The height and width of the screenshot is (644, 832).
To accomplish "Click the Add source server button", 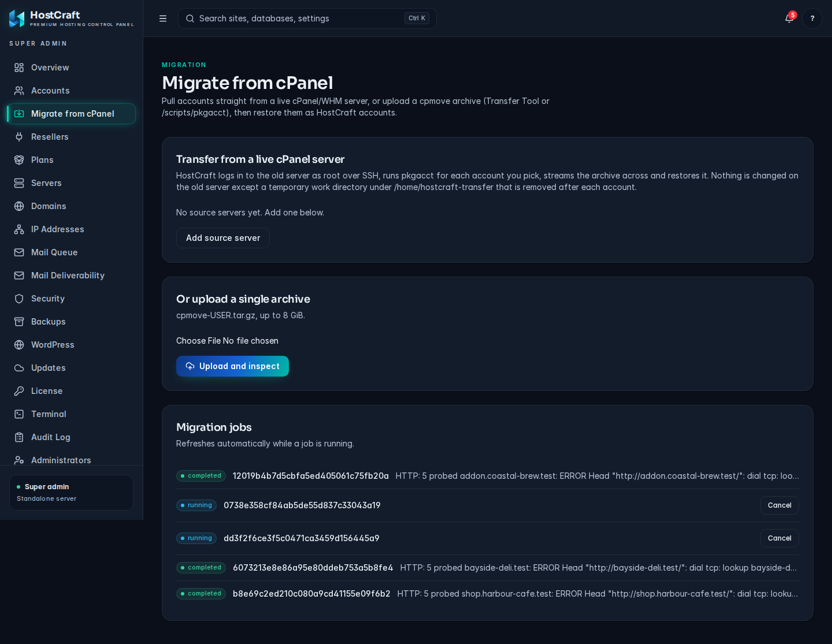I will tap(223, 238).
